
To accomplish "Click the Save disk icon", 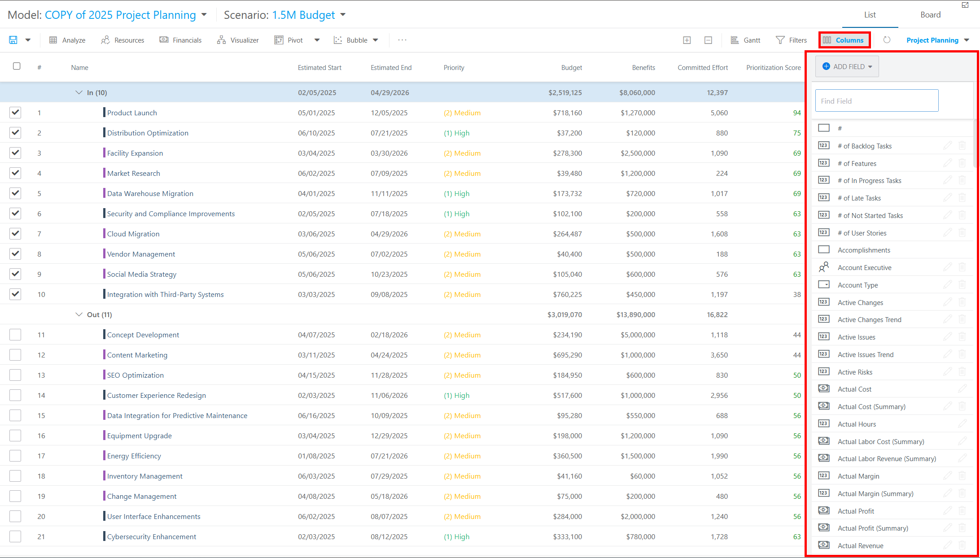I will 13,40.
